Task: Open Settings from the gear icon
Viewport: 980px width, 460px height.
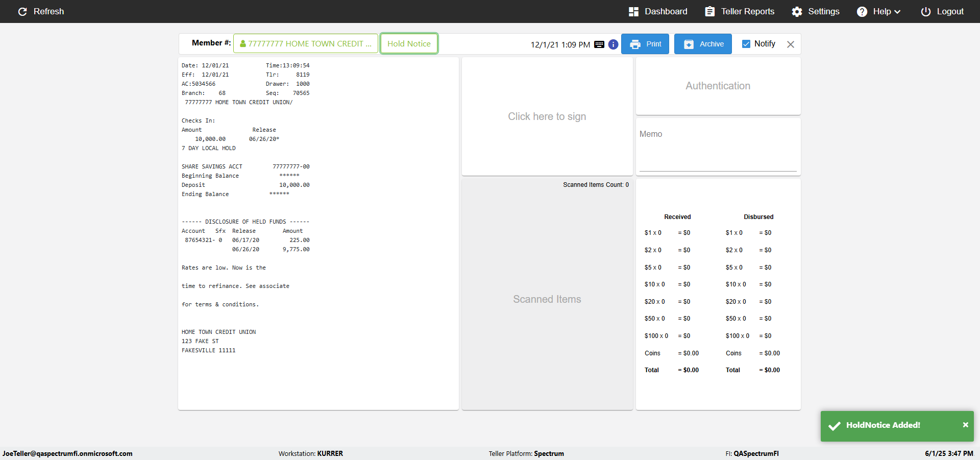Action: pyautogui.click(x=797, y=11)
